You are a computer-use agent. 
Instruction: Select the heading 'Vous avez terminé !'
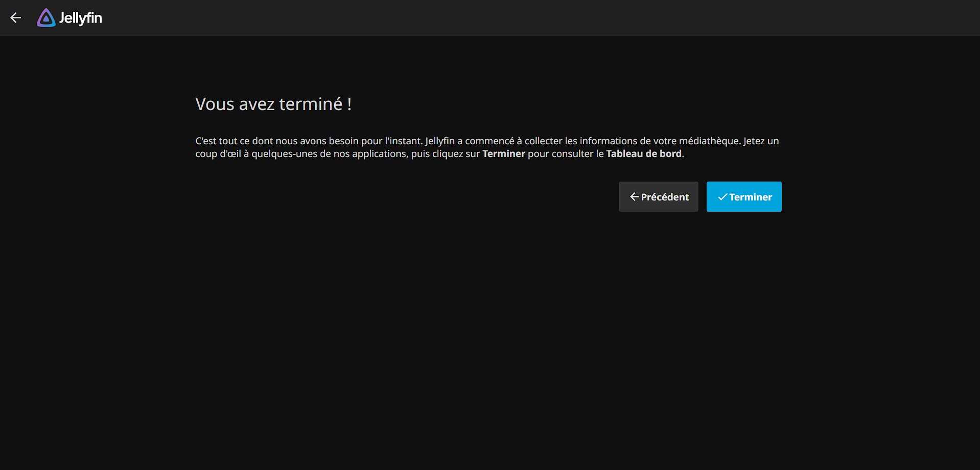click(x=273, y=104)
